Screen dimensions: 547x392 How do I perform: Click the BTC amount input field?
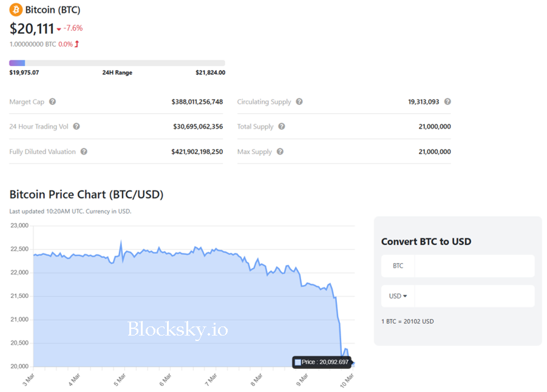tap(474, 266)
